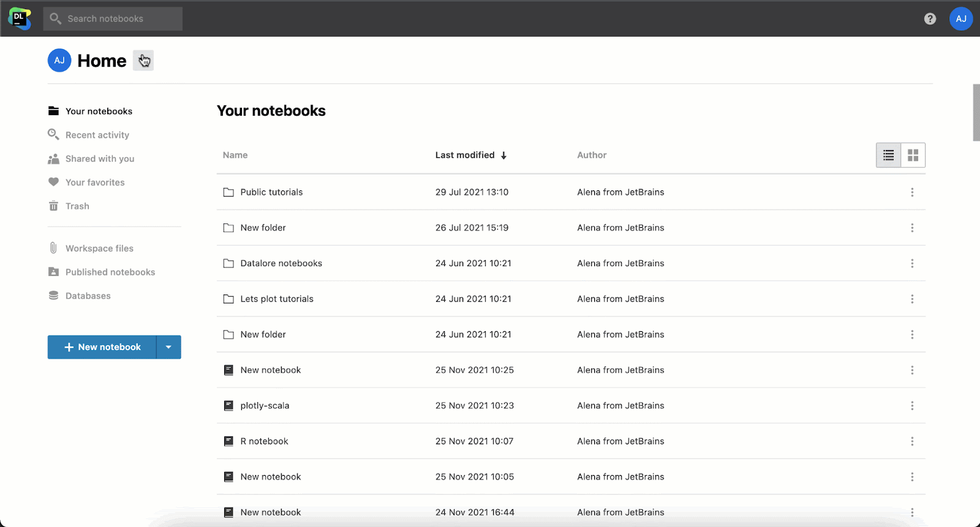Open kebab menu for Datalore notebooks folder
Screen dimensions: 980x527
(911, 263)
